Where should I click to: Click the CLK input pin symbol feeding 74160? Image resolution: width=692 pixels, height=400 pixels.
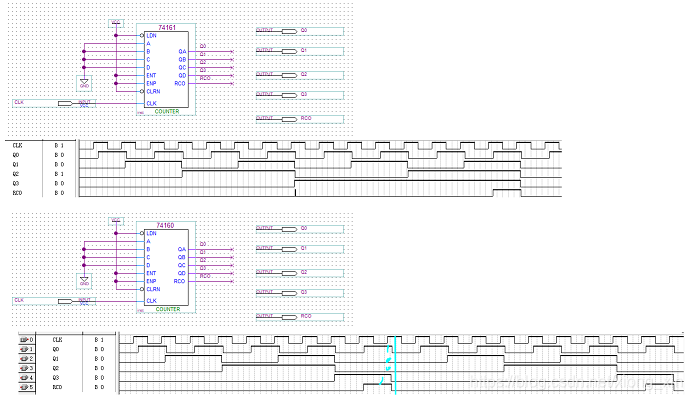point(65,301)
